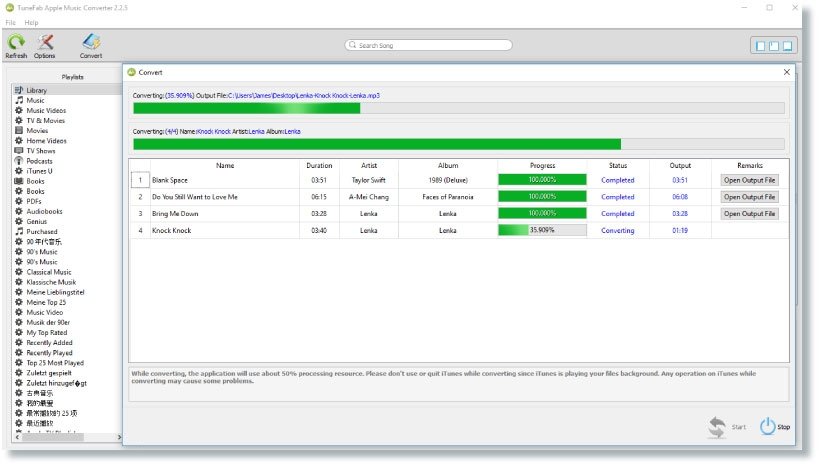Select the Podcasts playlist icon
Screen dimensions: 819x466
(x=19, y=161)
